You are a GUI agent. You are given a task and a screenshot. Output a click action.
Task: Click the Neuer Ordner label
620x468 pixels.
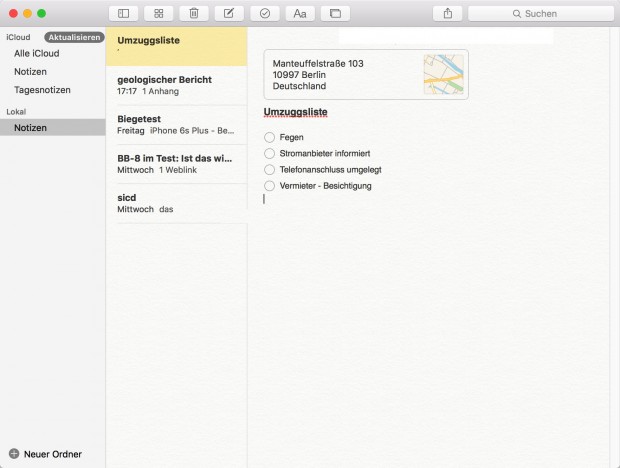53,454
